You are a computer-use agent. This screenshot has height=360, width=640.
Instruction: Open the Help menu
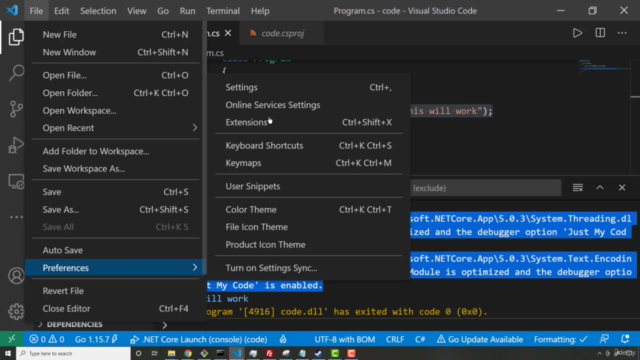[x=260, y=11]
